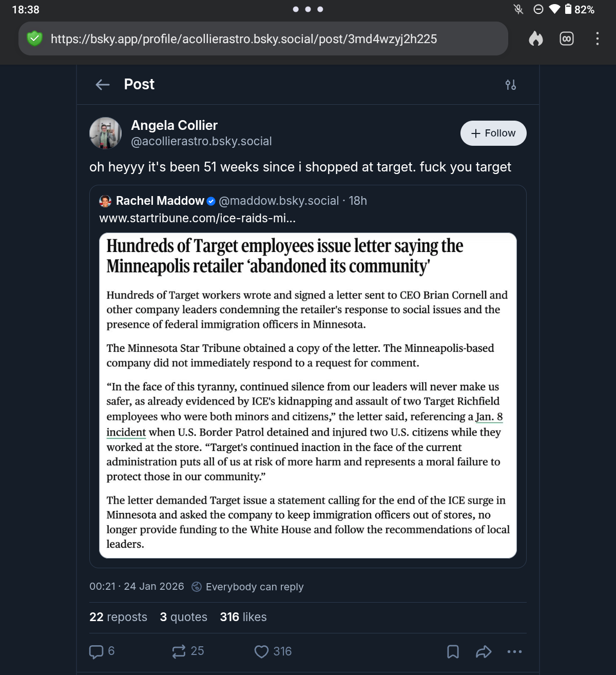Image resolution: width=616 pixels, height=675 pixels.
Task: Bookmark this post
Action: [x=453, y=651]
